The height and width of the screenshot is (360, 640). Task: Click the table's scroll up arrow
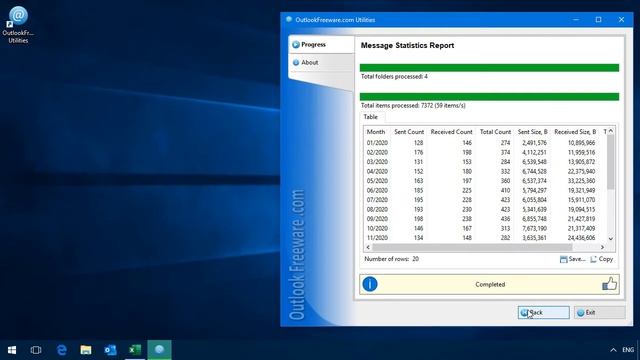[611, 131]
